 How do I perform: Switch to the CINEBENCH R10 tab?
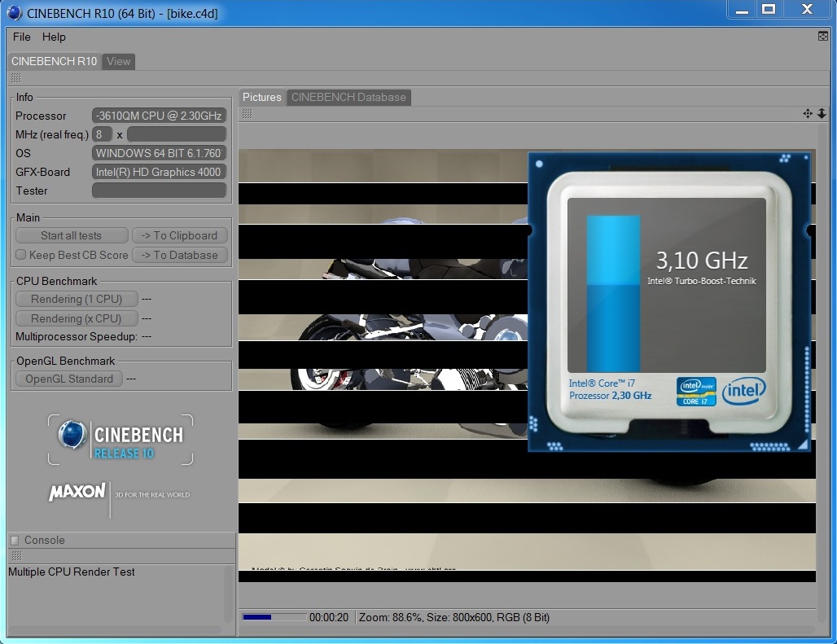pyautogui.click(x=54, y=61)
